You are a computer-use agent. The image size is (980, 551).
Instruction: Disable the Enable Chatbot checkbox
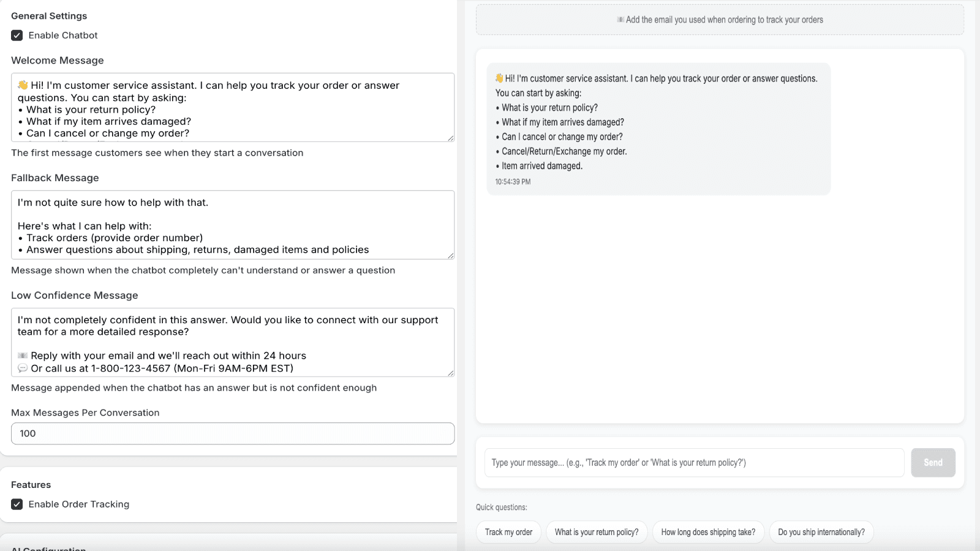(x=17, y=35)
